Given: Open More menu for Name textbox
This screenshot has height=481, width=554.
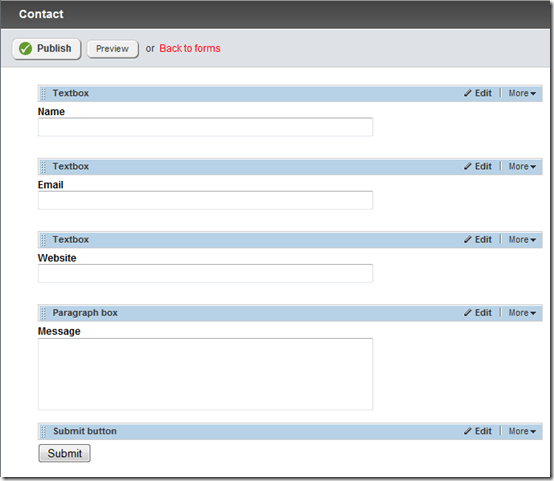Looking at the screenshot, I should [x=522, y=93].
